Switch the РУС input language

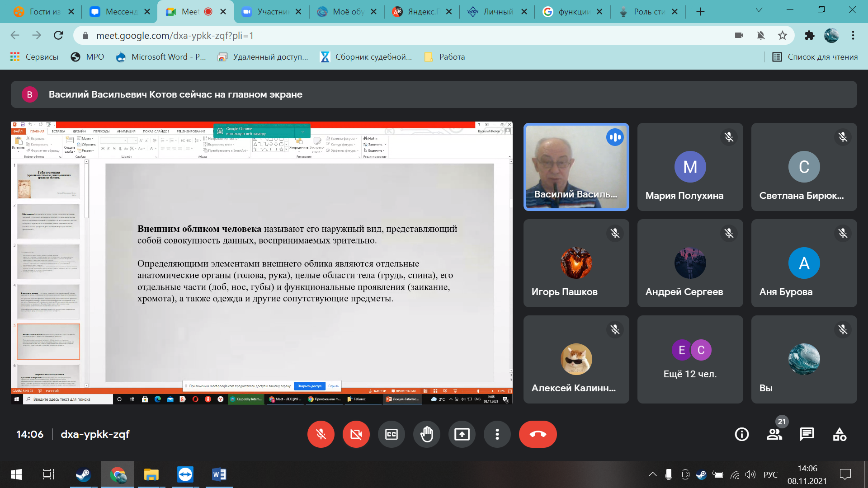coord(770,474)
